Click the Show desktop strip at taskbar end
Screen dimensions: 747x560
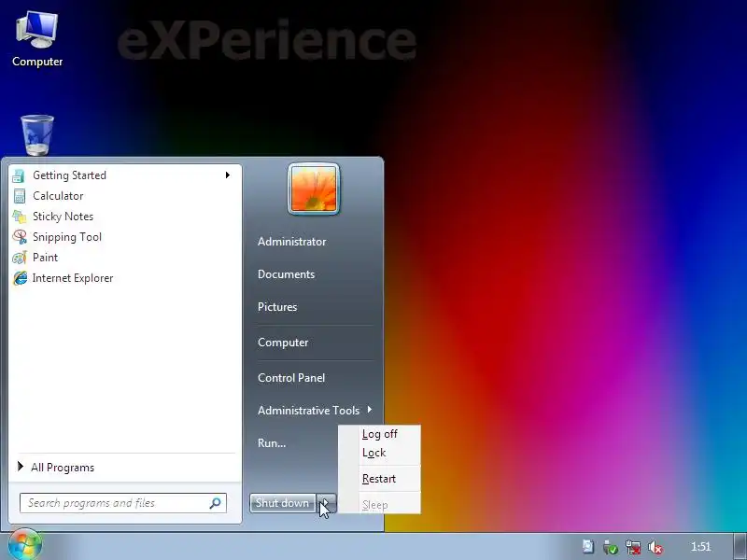coord(740,546)
